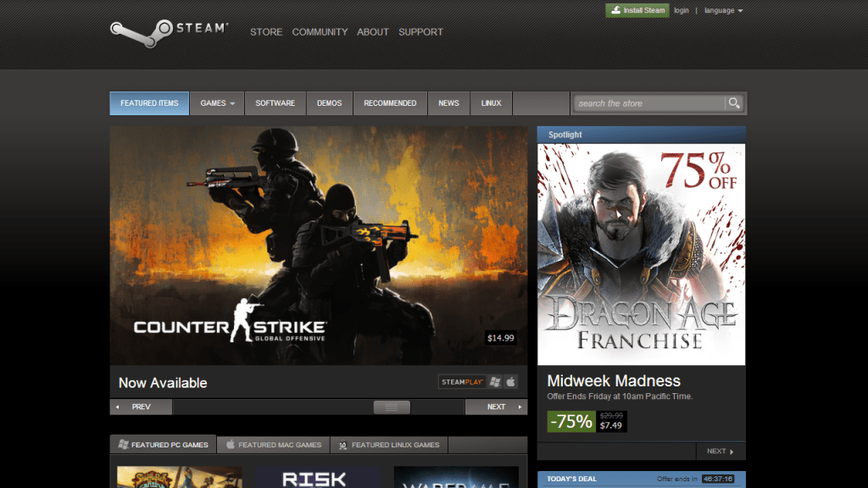Switch to Featured Mac Games tab

[x=273, y=445]
